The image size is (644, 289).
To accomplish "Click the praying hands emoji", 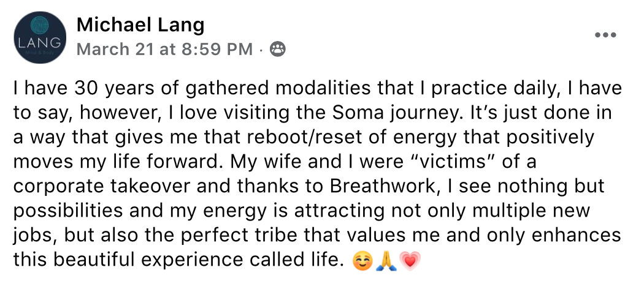I will coord(386,261).
